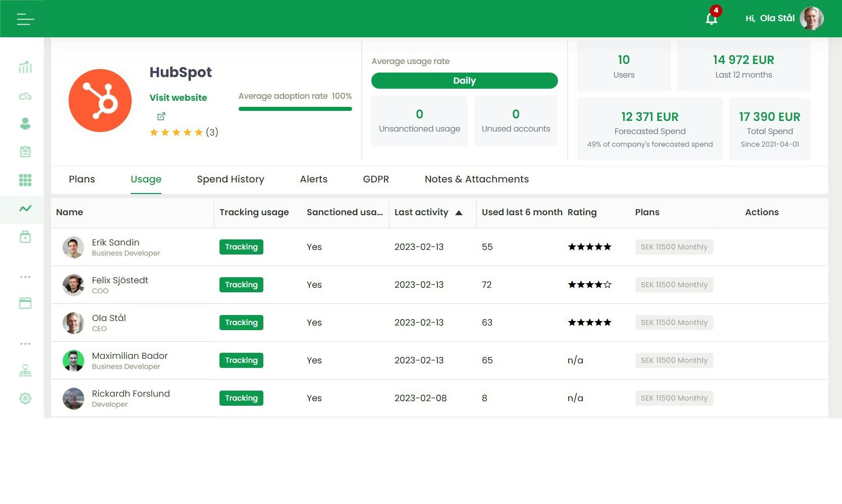
Task: Click the 14 972 EUR Last 12 months card
Action: 744,66
